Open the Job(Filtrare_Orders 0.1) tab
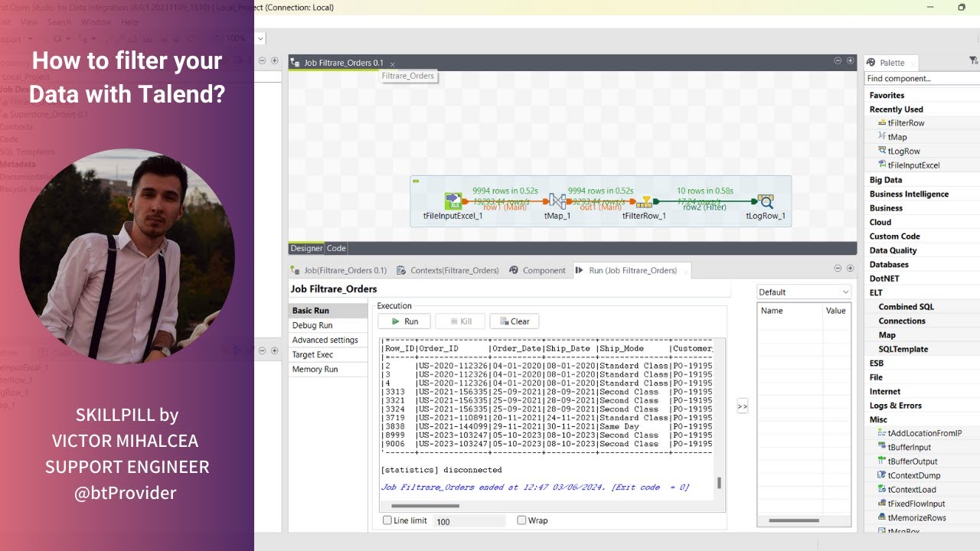 [339, 270]
